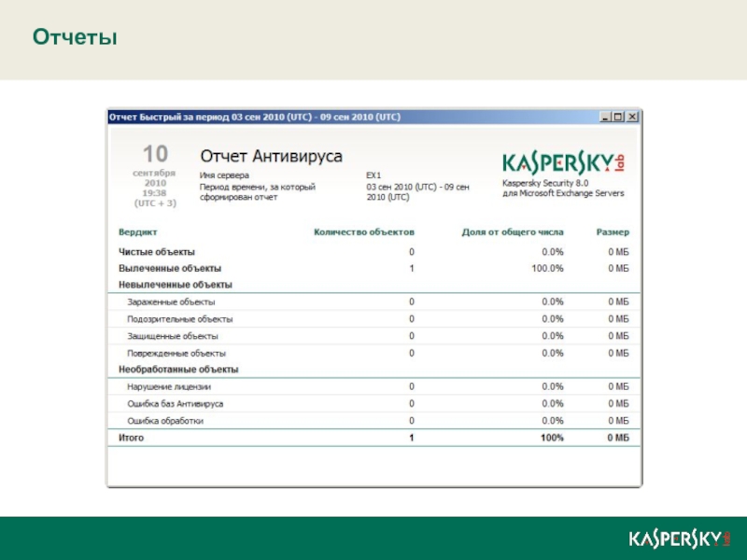Select the 'Ошибка баз Антивируса' row

(374, 404)
